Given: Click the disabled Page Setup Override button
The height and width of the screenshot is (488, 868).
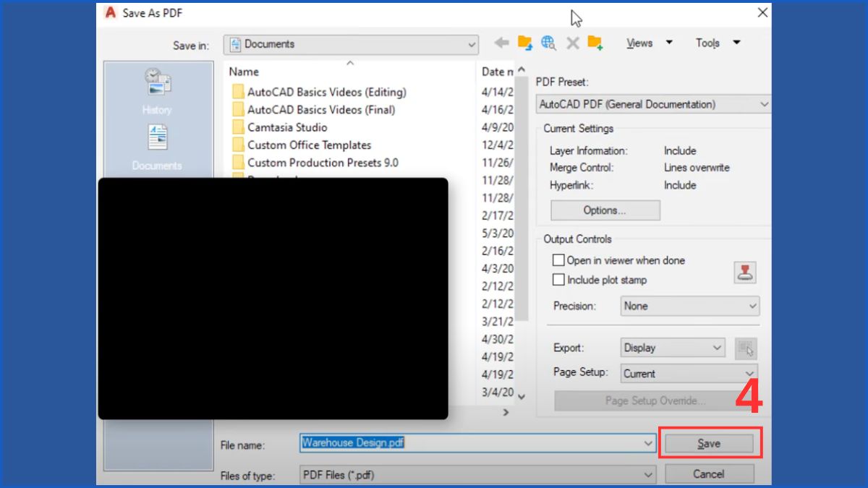Looking at the screenshot, I should pos(655,401).
